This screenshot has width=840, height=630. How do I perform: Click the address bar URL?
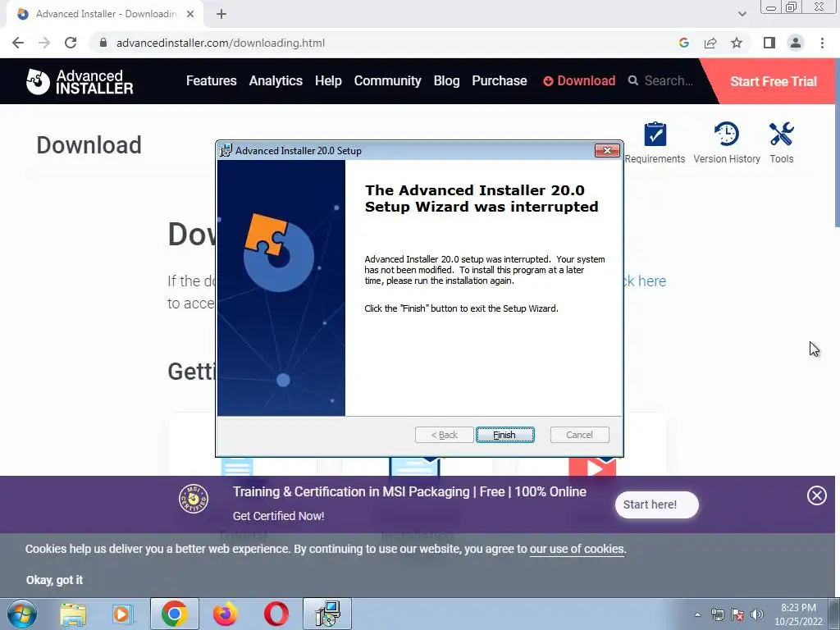(220, 43)
